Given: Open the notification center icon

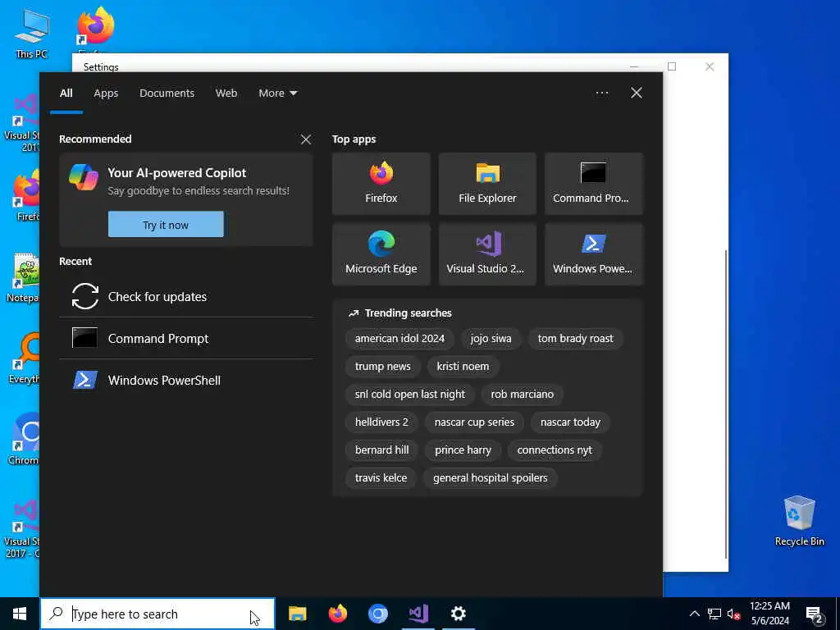Looking at the screenshot, I should (x=814, y=614).
